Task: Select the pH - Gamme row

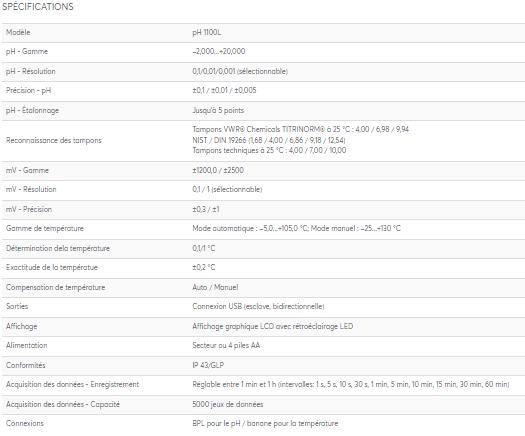Action: coord(263,52)
